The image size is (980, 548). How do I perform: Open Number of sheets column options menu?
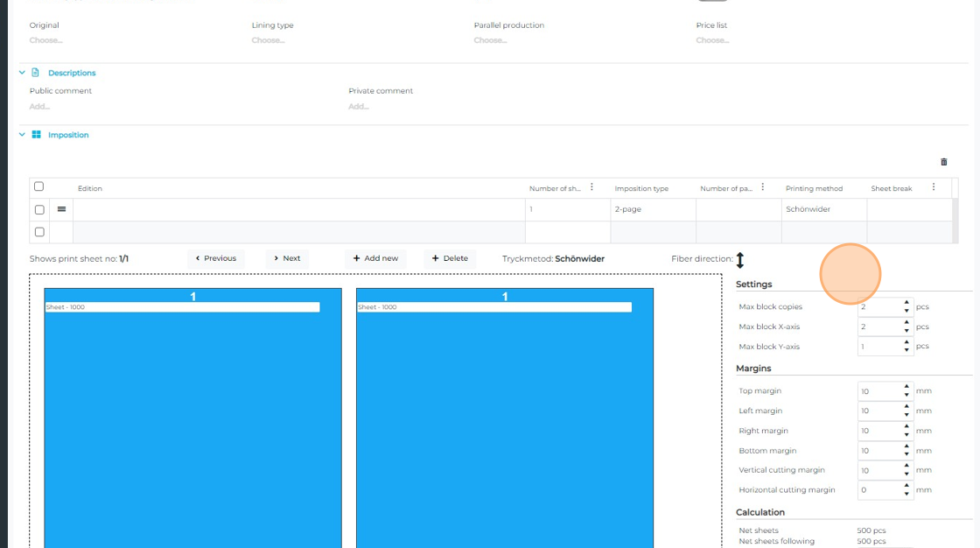(x=592, y=187)
